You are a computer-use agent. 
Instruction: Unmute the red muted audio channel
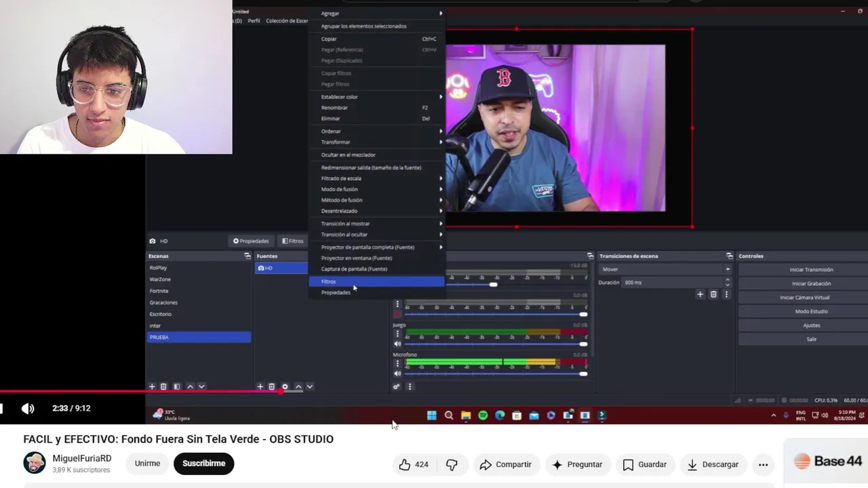click(397, 314)
